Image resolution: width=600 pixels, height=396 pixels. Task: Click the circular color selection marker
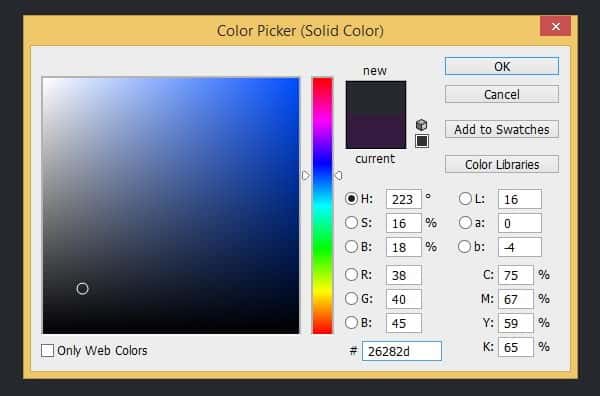coord(82,288)
